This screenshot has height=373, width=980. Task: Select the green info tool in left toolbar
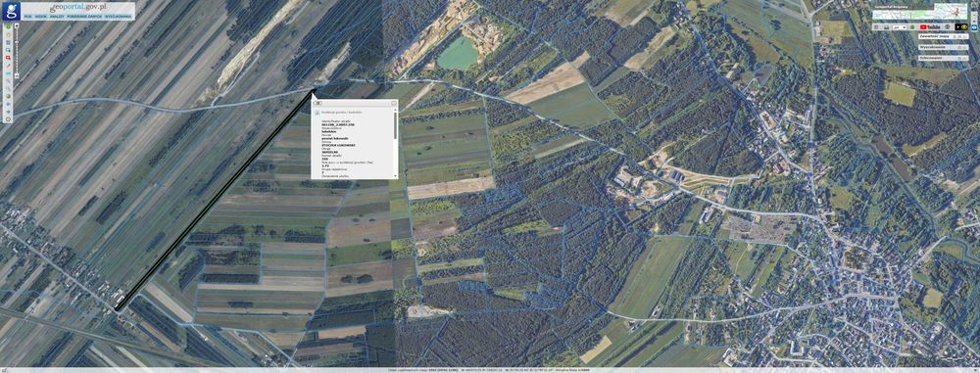coord(8,26)
